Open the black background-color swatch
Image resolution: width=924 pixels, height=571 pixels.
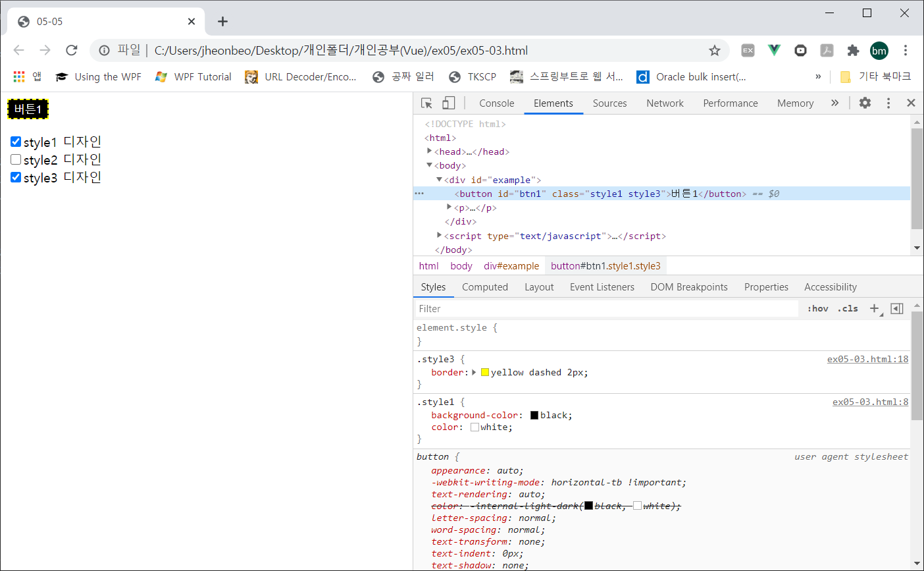534,415
